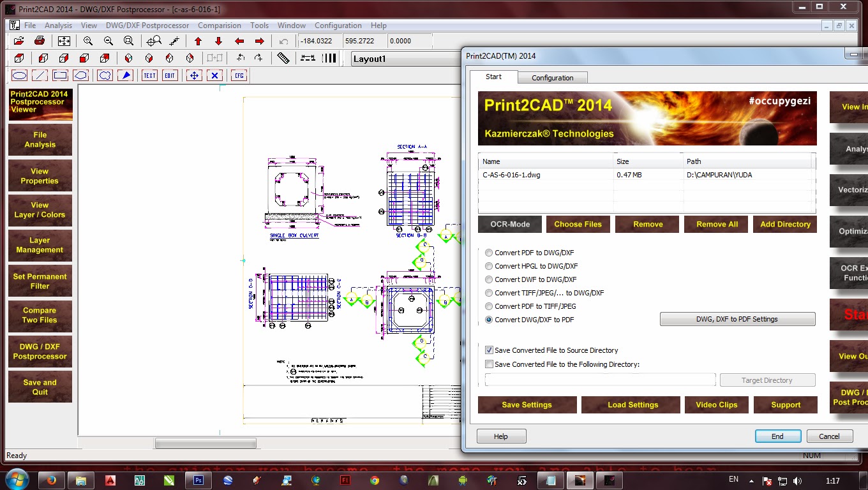
Task: Open DWG, DXF to PDF Settings
Action: pyautogui.click(x=737, y=319)
